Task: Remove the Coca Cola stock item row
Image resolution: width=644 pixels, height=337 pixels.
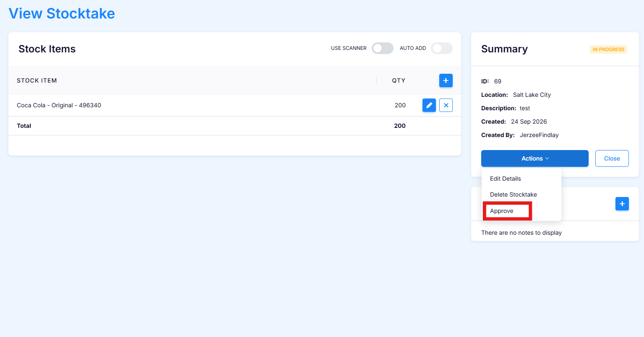Action: pyautogui.click(x=446, y=105)
